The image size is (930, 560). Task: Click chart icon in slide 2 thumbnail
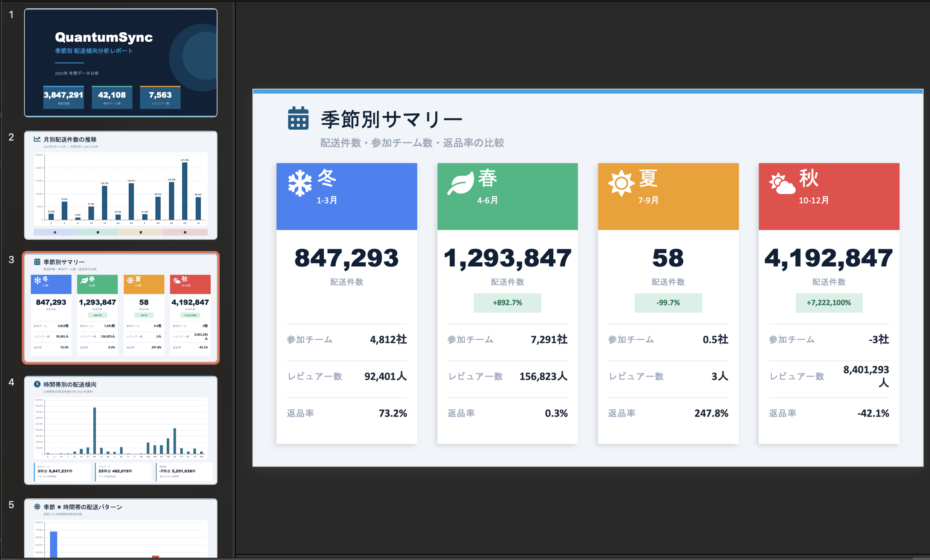coord(37,139)
